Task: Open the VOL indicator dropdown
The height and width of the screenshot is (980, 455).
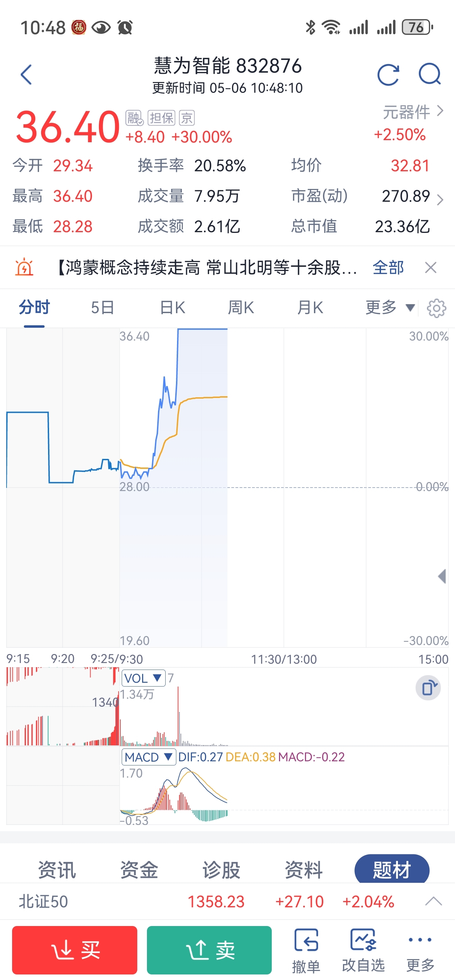Action: tap(143, 678)
